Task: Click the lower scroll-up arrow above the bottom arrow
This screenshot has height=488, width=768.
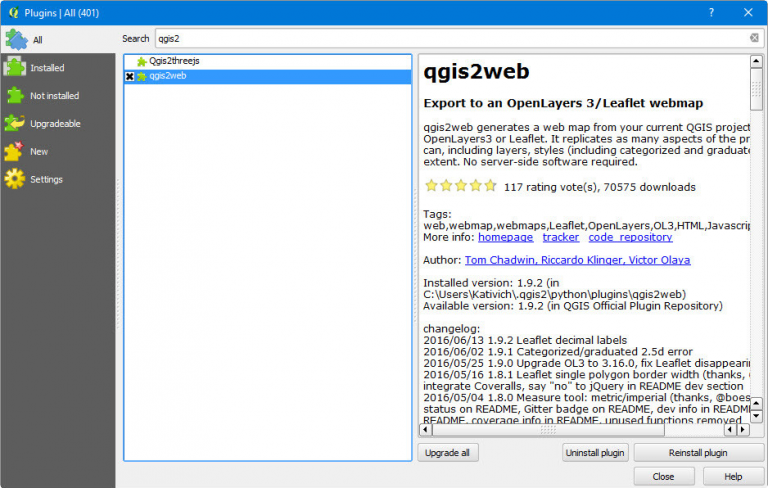Action: [756, 404]
